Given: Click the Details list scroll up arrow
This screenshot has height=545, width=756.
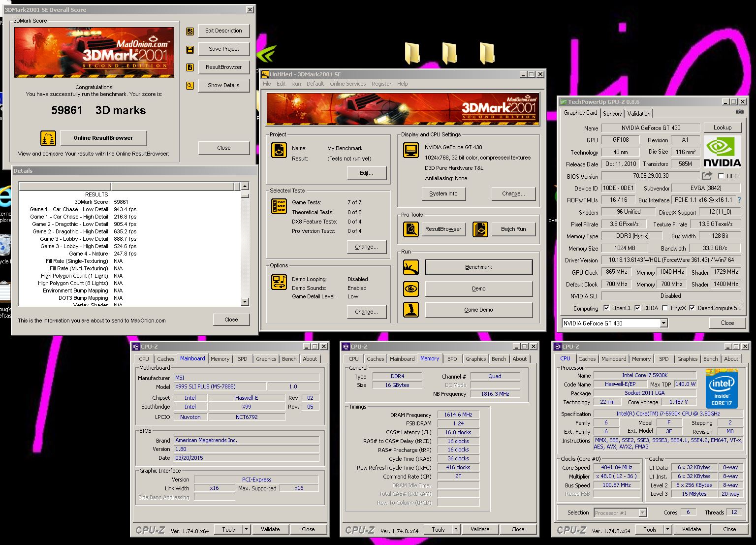Looking at the screenshot, I should [245, 186].
